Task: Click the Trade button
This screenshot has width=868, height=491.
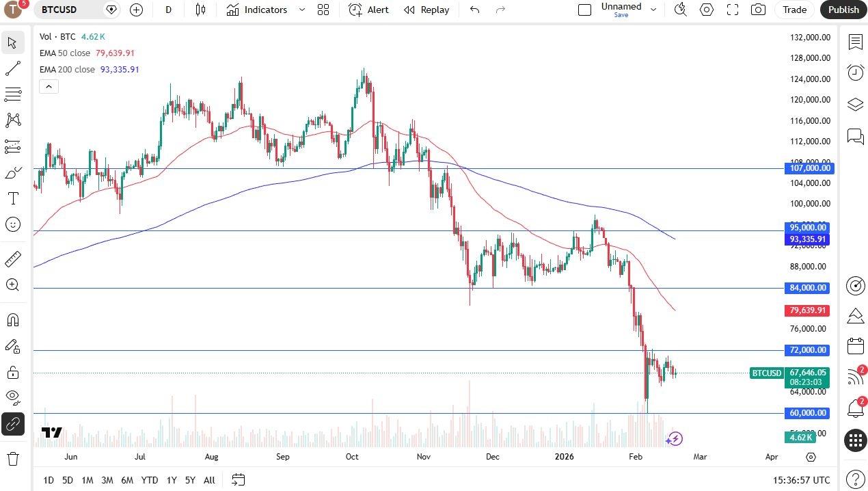Action: point(794,10)
